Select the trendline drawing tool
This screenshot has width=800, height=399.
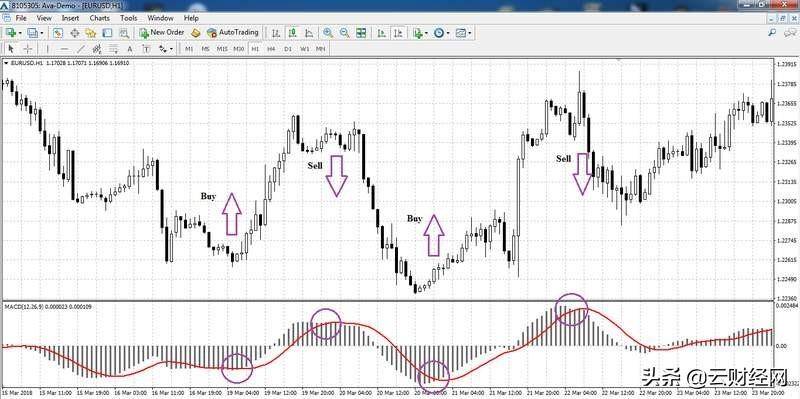point(80,49)
